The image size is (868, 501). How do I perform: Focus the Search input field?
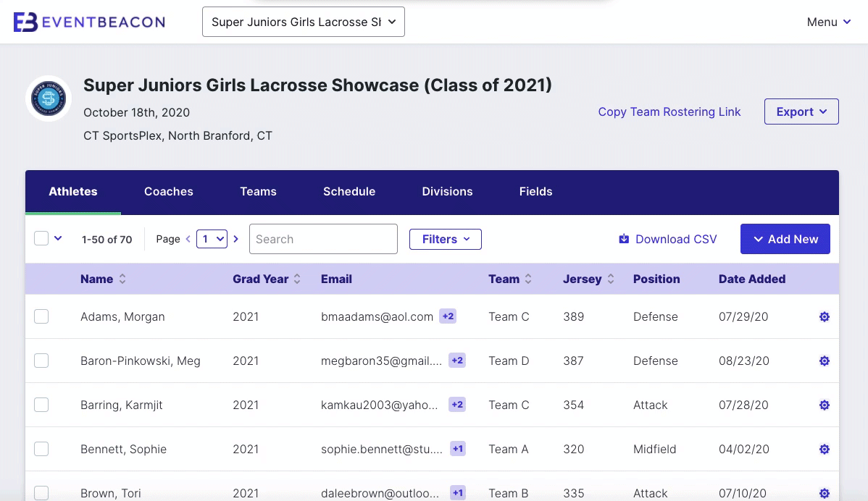323,239
